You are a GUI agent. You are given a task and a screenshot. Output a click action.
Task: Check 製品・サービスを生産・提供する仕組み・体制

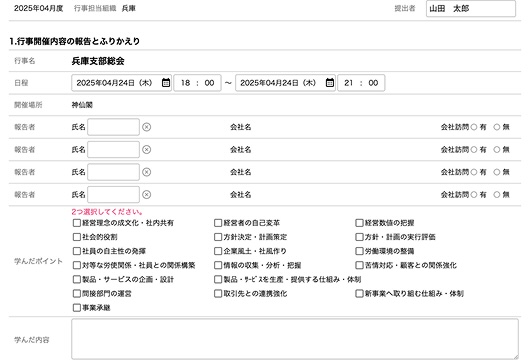[x=218, y=280]
